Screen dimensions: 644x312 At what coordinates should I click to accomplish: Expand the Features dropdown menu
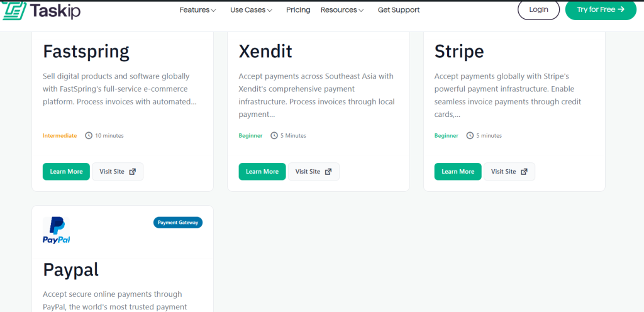coord(197,10)
